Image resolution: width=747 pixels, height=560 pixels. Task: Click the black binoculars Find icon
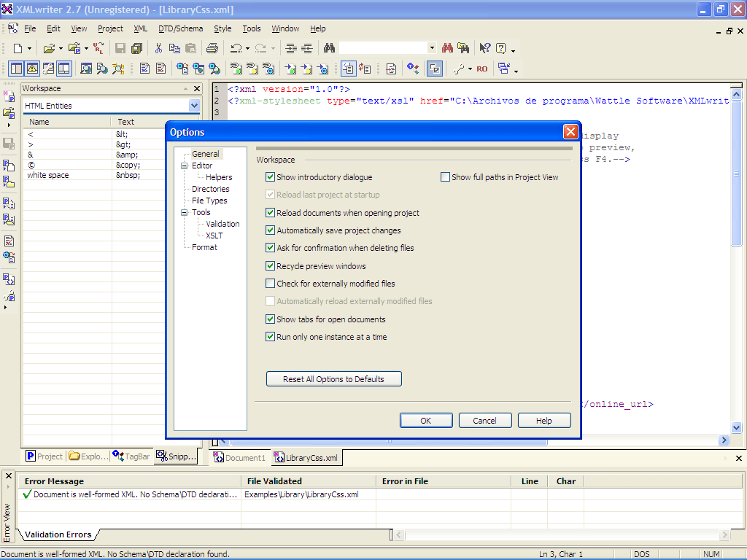tap(329, 48)
